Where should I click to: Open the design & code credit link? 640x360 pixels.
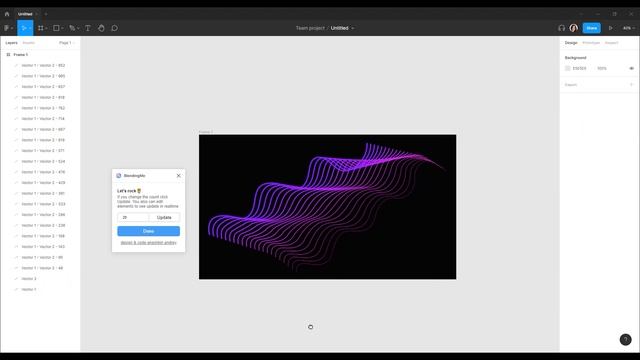point(149,243)
